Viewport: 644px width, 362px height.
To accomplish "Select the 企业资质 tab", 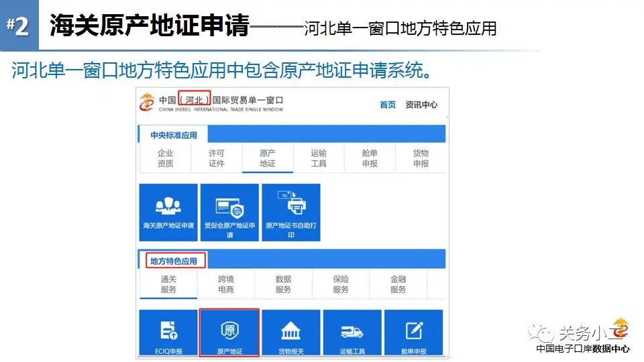I will pyautogui.click(x=165, y=158).
